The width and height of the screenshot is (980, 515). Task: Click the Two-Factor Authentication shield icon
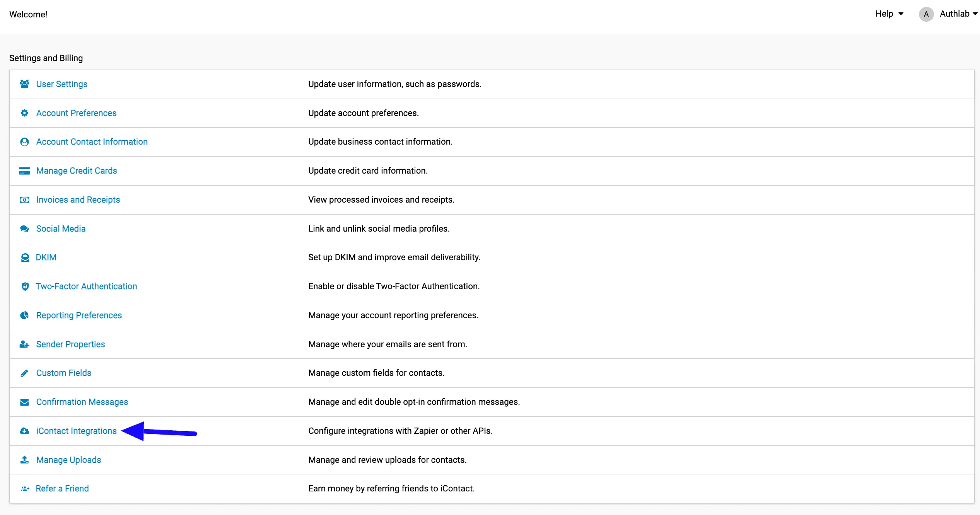[25, 286]
